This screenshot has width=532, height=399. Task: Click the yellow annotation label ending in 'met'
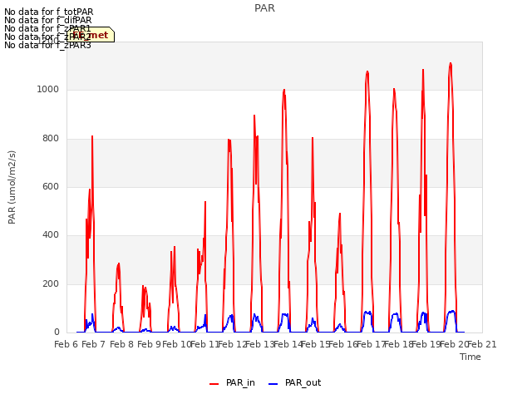point(91,35)
